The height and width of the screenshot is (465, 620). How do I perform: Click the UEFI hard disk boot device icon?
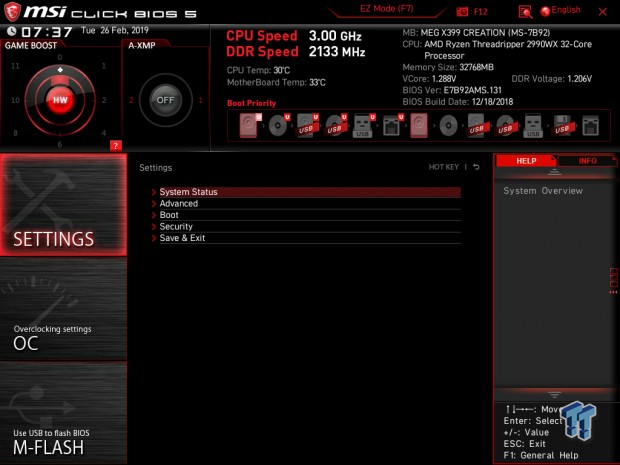coord(250,125)
